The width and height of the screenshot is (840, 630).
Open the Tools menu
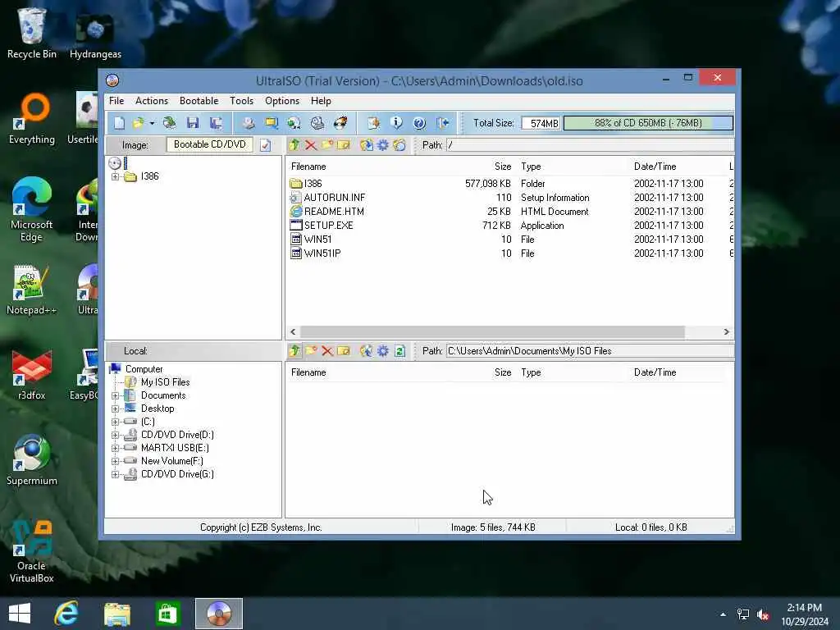(242, 101)
